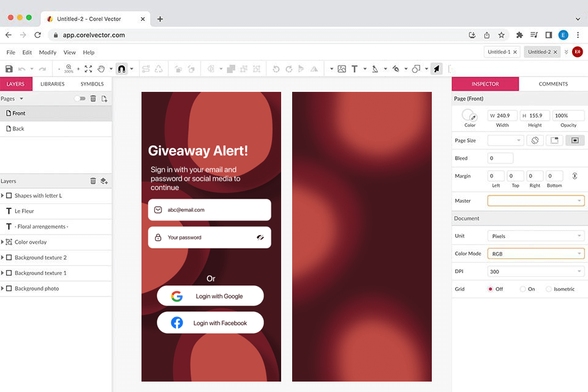Click the Save icon in toolbar
The width and height of the screenshot is (588, 392).
[x=9, y=69]
